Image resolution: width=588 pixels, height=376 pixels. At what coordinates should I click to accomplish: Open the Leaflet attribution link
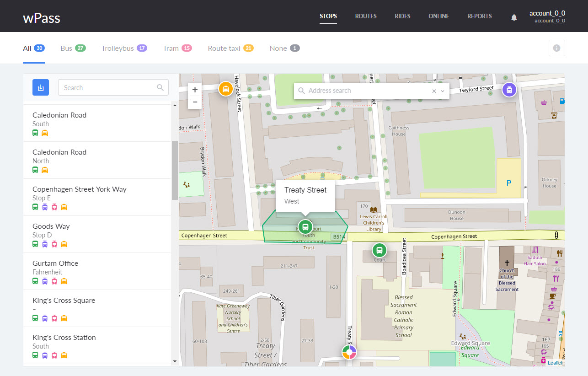[x=555, y=363]
